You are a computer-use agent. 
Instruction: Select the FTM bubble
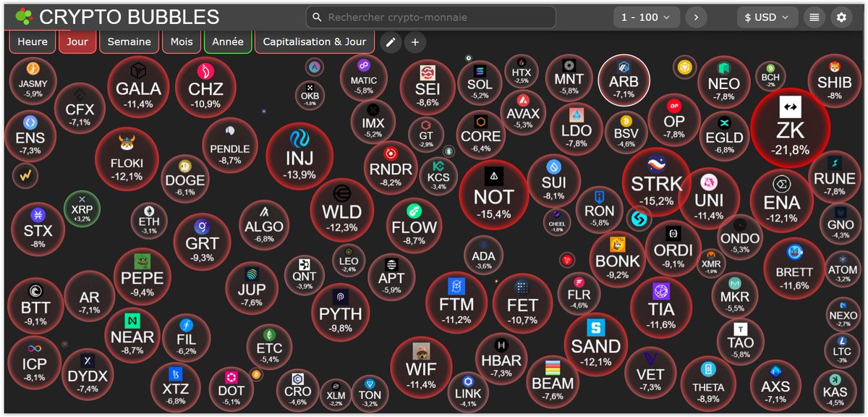(456, 303)
